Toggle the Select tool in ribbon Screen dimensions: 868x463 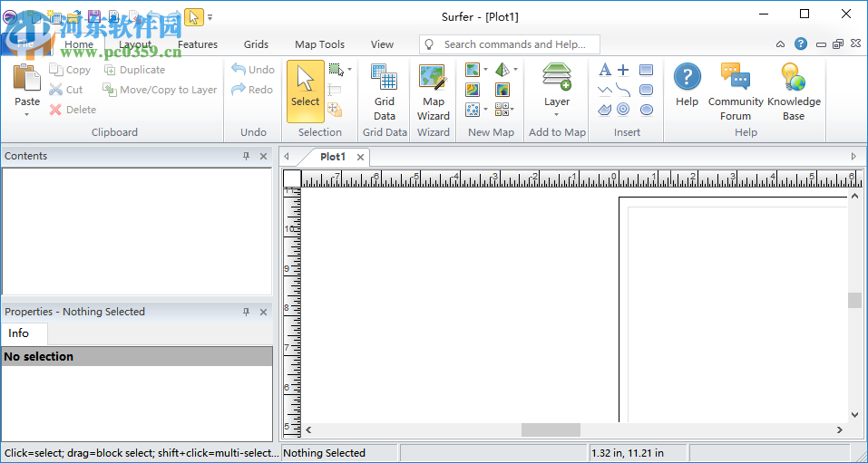pyautogui.click(x=305, y=91)
